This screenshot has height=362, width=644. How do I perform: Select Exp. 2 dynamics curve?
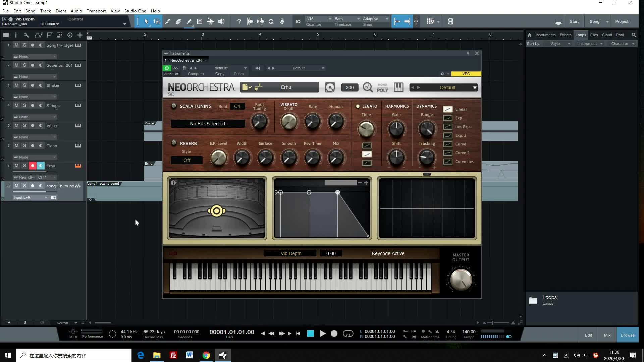[x=447, y=135]
